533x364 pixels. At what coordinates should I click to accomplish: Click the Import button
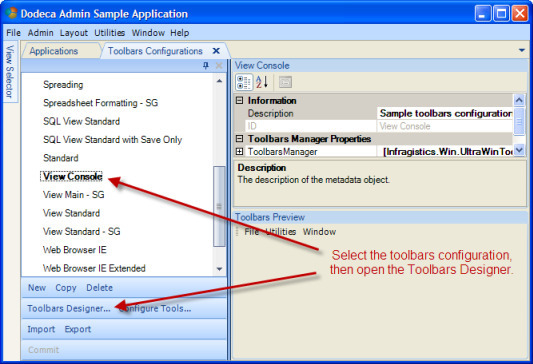41,329
